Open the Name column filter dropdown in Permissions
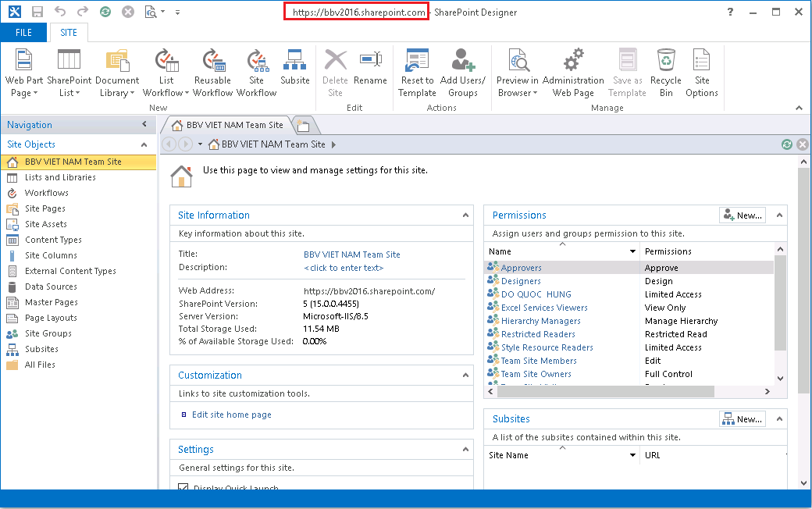This screenshot has width=812, height=509. click(x=632, y=251)
